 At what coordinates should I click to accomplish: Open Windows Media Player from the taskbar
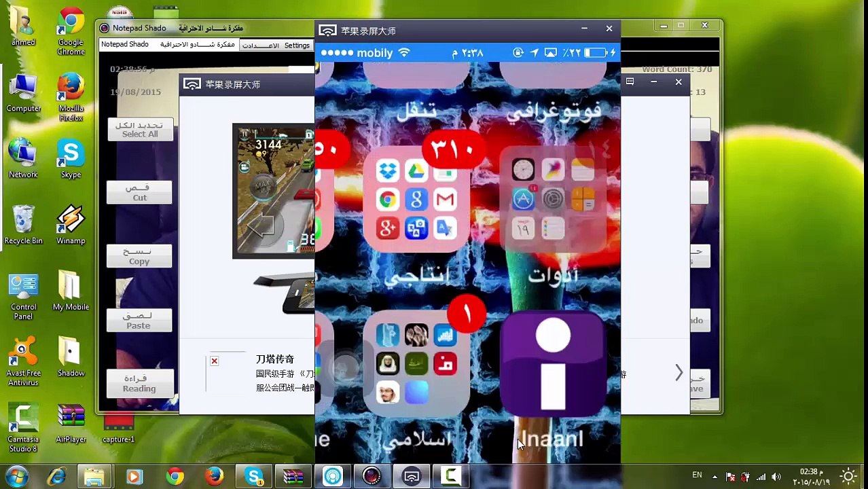tap(134, 477)
